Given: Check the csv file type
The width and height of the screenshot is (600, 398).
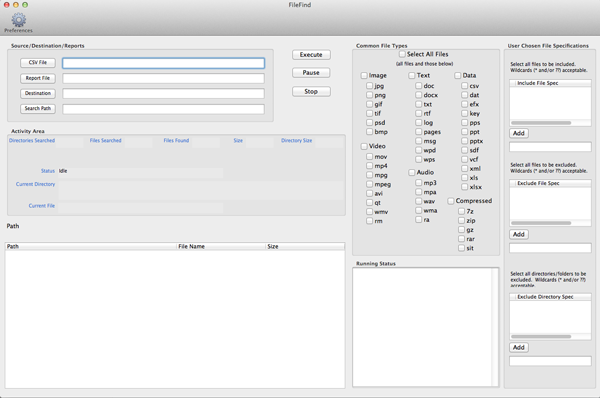Looking at the screenshot, I should [465, 86].
